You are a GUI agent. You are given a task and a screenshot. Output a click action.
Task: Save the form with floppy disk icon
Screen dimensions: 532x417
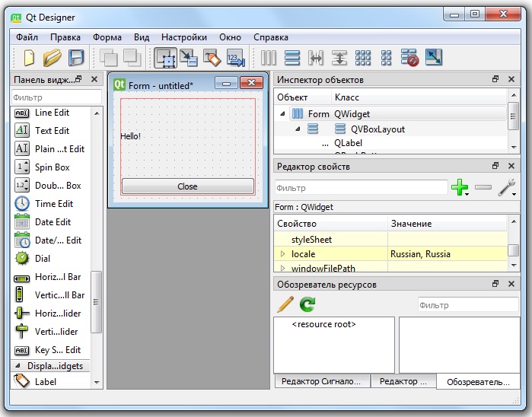tap(76, 58)
